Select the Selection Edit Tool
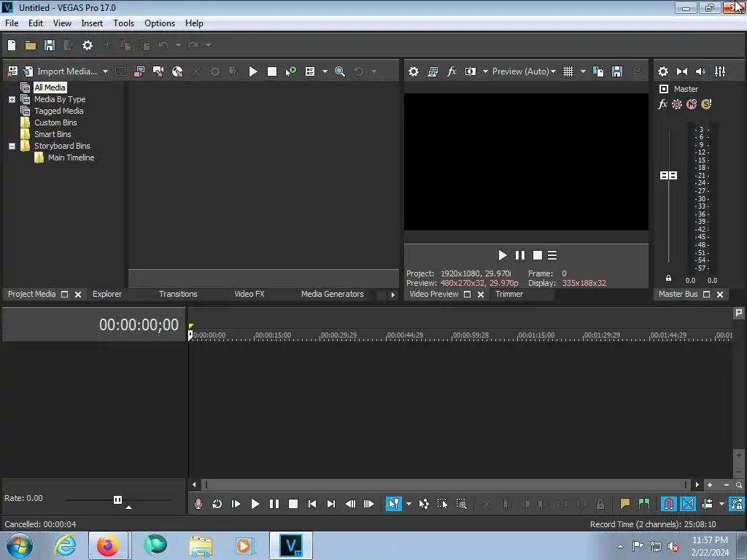 tap(442, 504)
